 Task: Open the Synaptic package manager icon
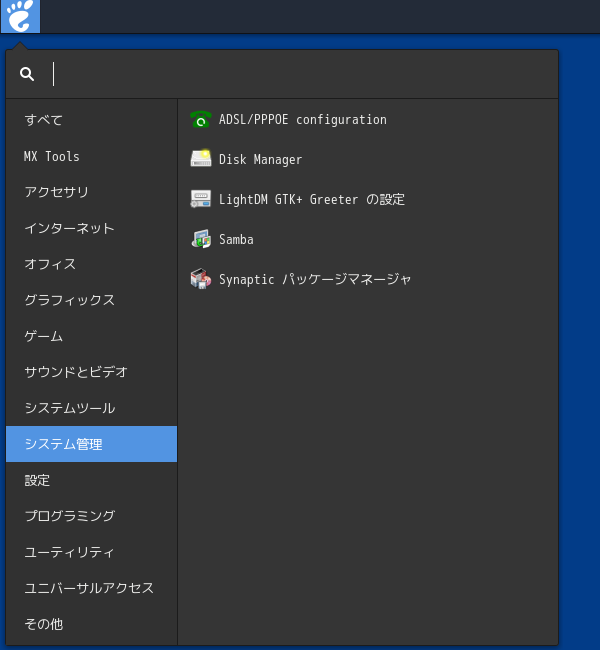point(201,279)
